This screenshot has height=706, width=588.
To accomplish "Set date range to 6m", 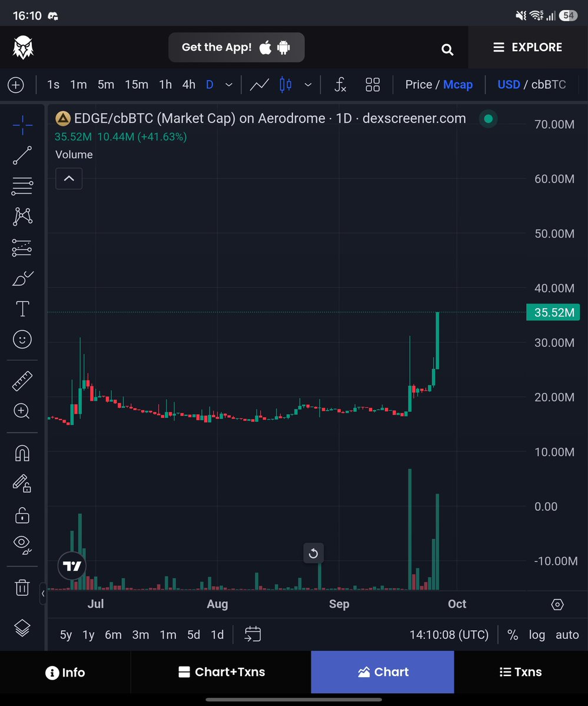I will click(113, 635).
